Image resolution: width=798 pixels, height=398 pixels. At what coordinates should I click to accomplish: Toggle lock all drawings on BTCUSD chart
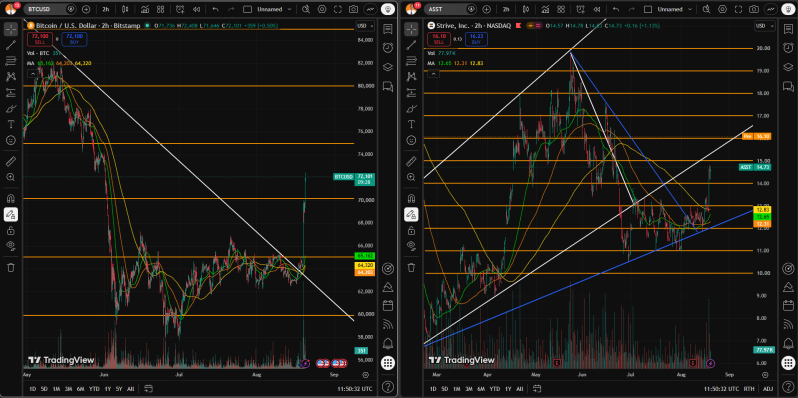11,231
